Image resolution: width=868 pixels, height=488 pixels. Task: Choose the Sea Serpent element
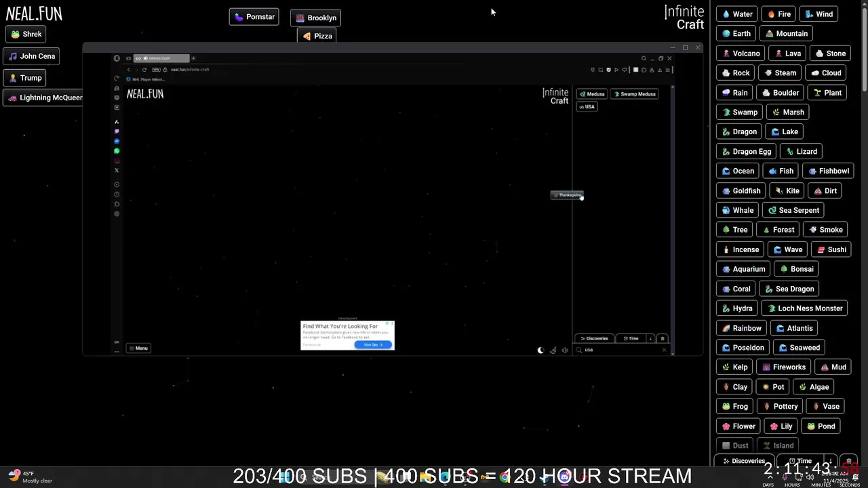click(x=793, y=211)
